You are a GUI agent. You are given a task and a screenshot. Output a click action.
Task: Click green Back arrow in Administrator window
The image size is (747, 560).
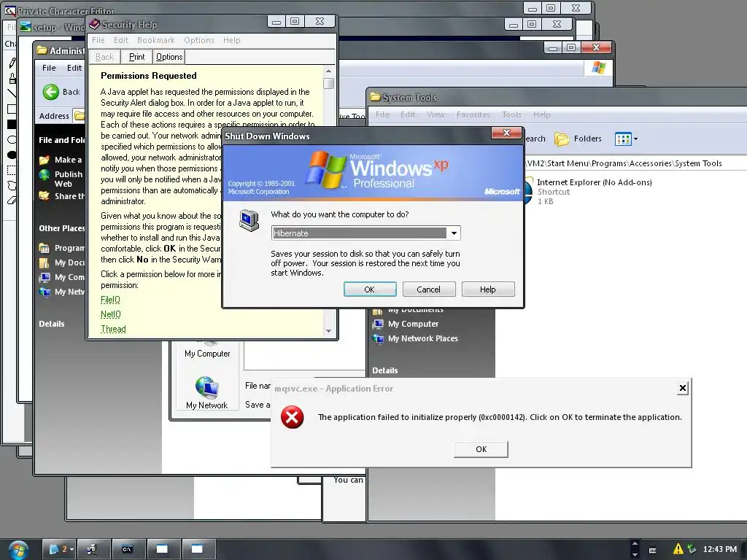[x=50, y=92]
